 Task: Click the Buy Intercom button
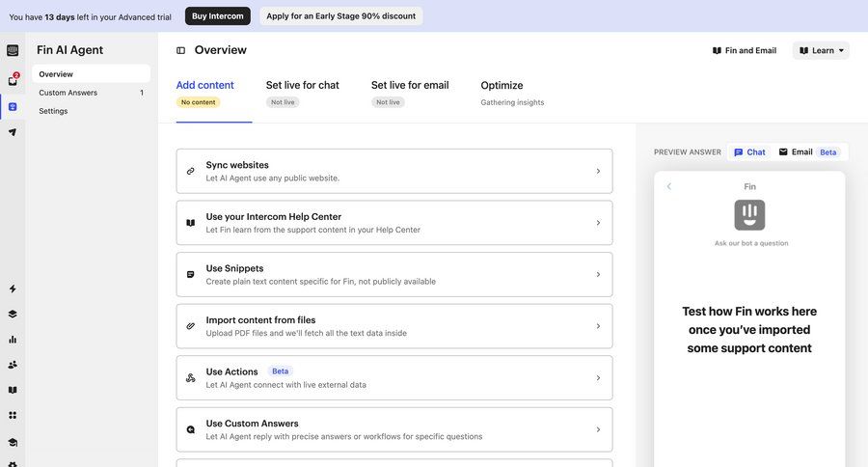[x=218, y=16]
